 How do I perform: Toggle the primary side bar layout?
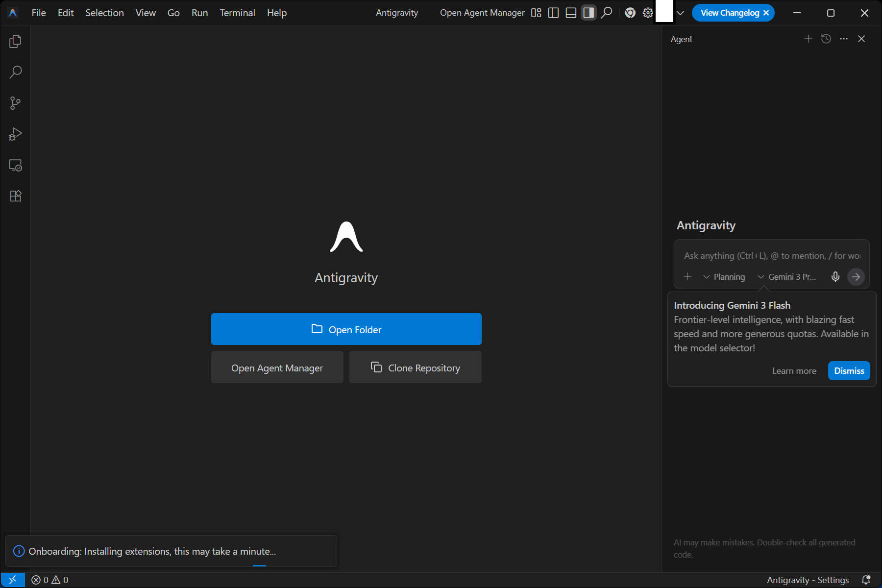click(x=553, y=13)
